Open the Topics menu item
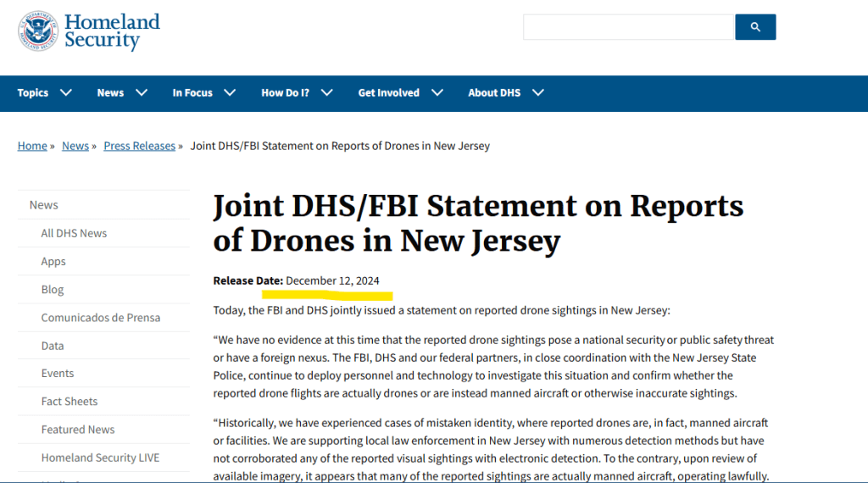The height and width of the screenshot is (483, 868). (x=33, y=92)
